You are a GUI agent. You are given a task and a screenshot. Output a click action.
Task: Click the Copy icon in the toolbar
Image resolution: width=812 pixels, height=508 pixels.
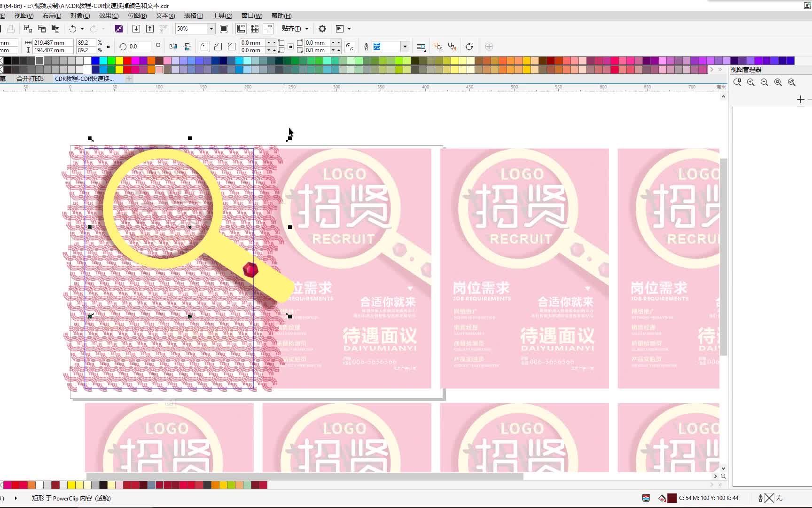[x=41, y=29]
